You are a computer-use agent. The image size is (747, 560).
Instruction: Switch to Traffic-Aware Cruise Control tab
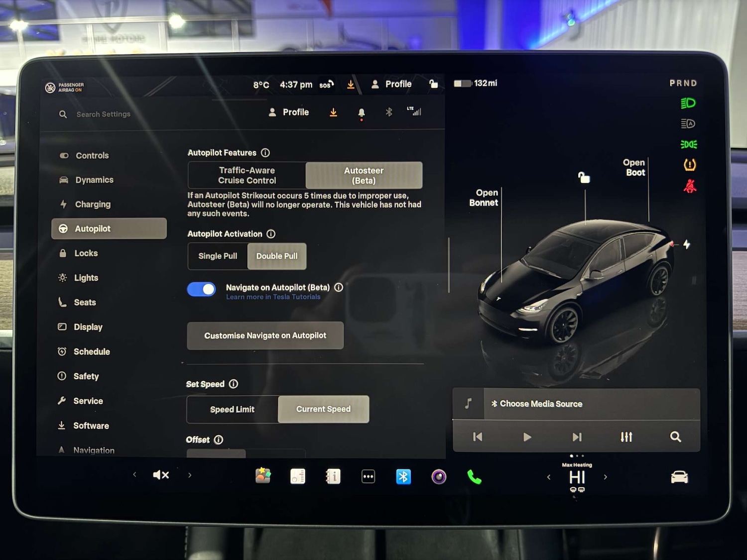(247, 175)
